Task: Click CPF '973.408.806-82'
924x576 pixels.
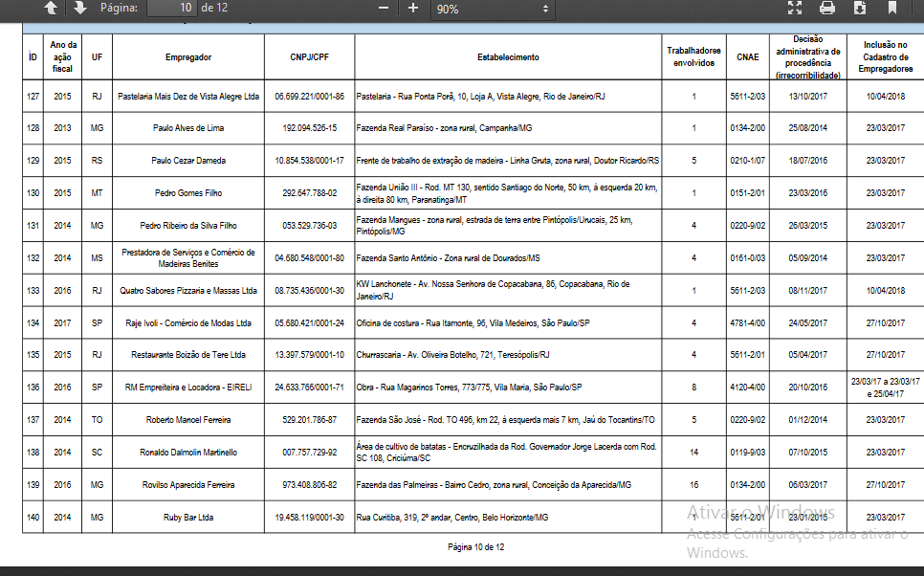Action: pyautogui.click(x=309, y=484)
